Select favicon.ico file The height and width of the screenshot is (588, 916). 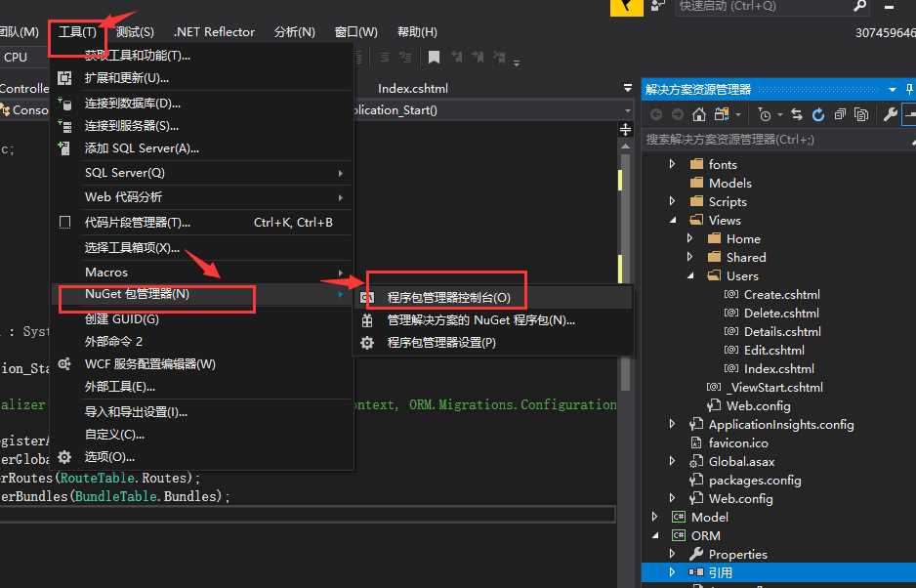click(738, 443)
